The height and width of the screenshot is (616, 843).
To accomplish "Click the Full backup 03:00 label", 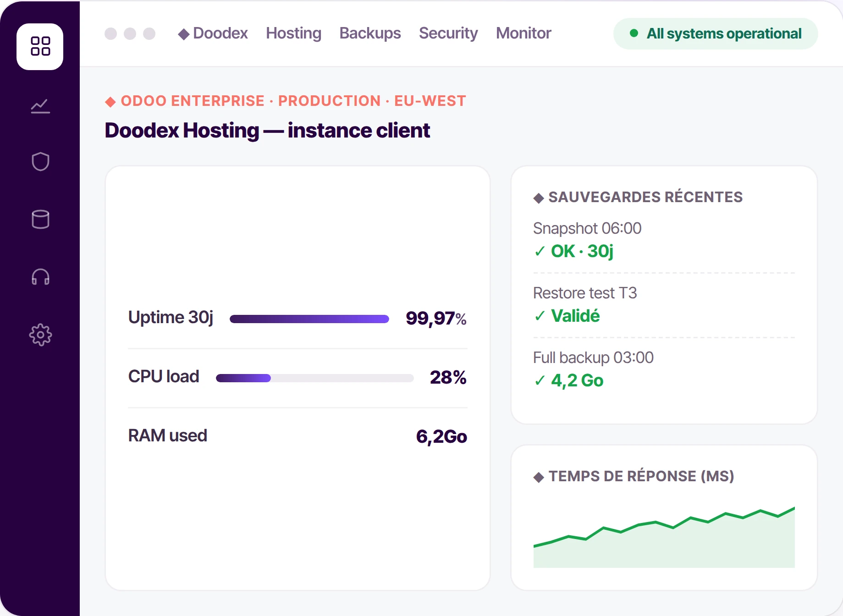I will pos(593,357).
